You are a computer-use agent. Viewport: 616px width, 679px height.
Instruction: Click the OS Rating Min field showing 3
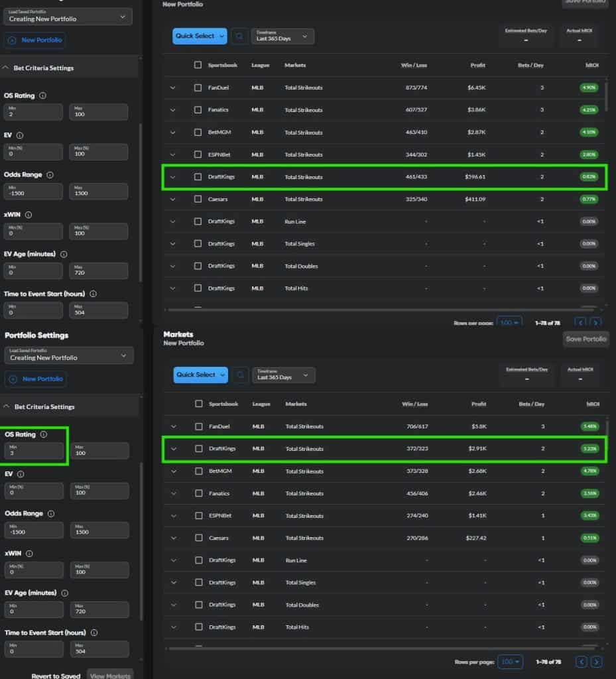[34, 451]
